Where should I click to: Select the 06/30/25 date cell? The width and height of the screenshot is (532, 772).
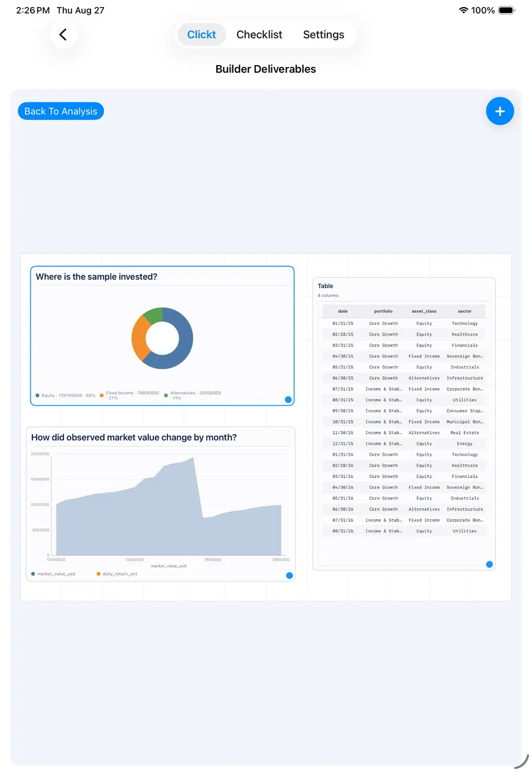click(343, 378)
